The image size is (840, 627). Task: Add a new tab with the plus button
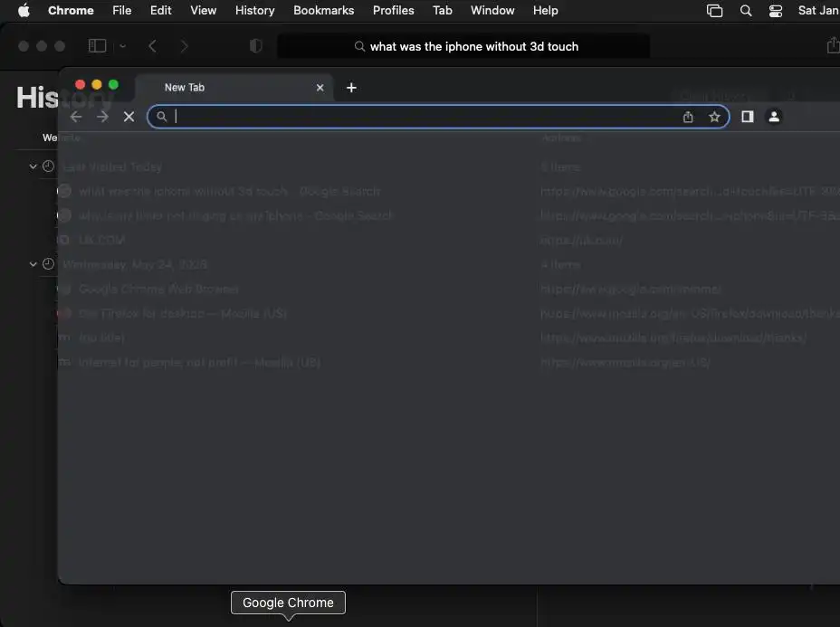(351, 87)
